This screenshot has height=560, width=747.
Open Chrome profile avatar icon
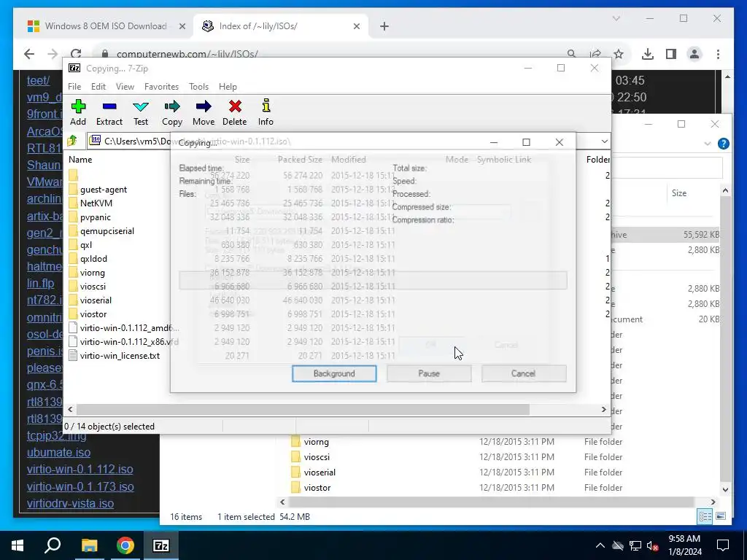(x=694, y=54)
